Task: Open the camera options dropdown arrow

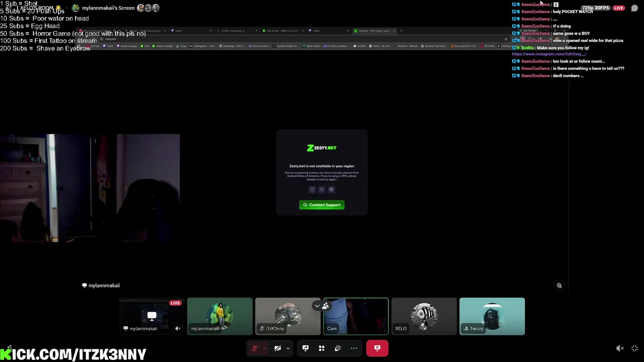Action: coord(288,348)
